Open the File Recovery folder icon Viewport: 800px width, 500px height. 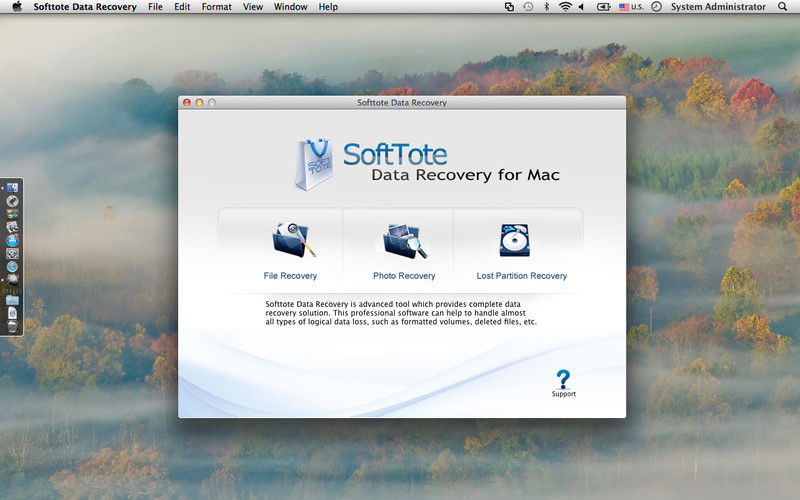pos(294,239)
